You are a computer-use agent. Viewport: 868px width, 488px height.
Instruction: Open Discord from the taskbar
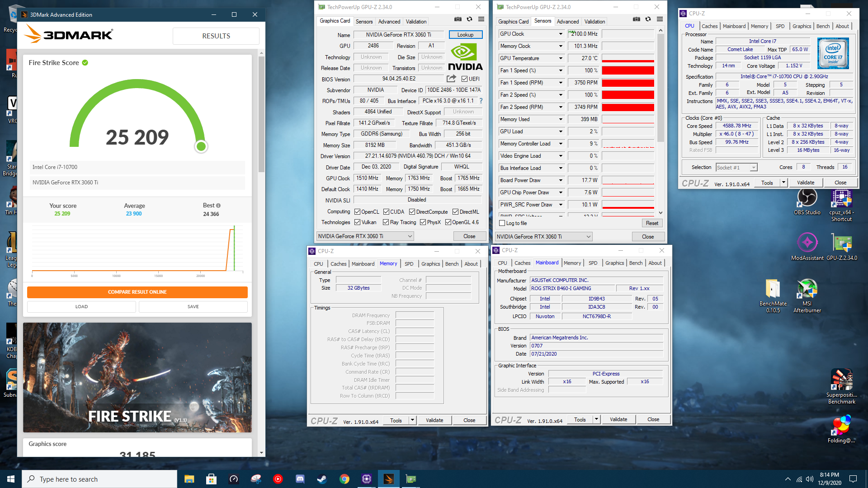pos(300,479)
